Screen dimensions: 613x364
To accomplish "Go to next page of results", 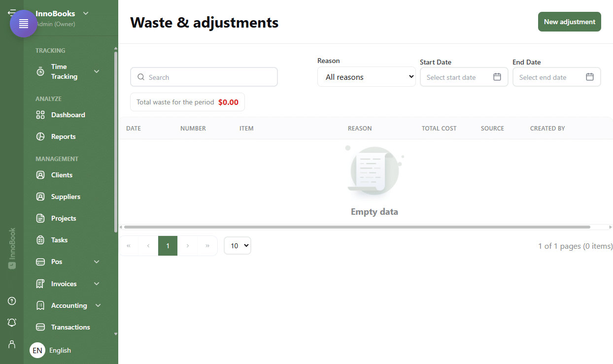I will [x=188, y=246].
